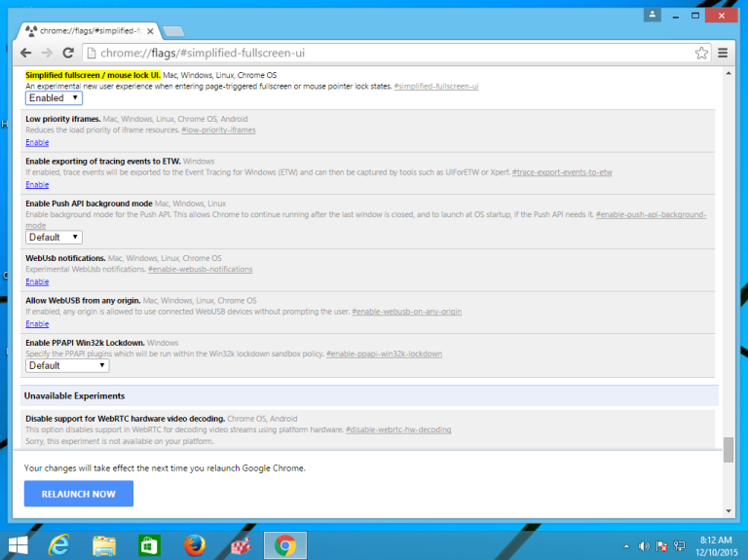Open Enable Push API background mode dropdown
748x560 pixels.
click(54, 237)
